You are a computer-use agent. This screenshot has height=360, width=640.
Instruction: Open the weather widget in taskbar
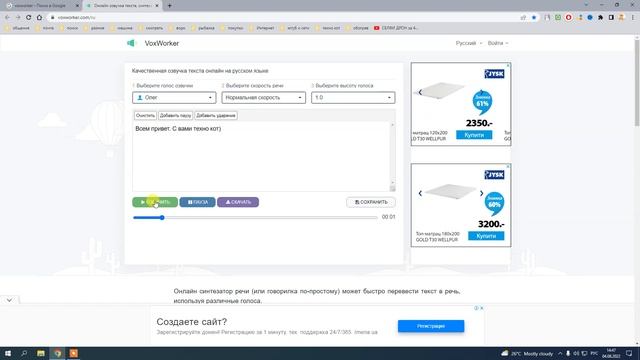(527, 353)
